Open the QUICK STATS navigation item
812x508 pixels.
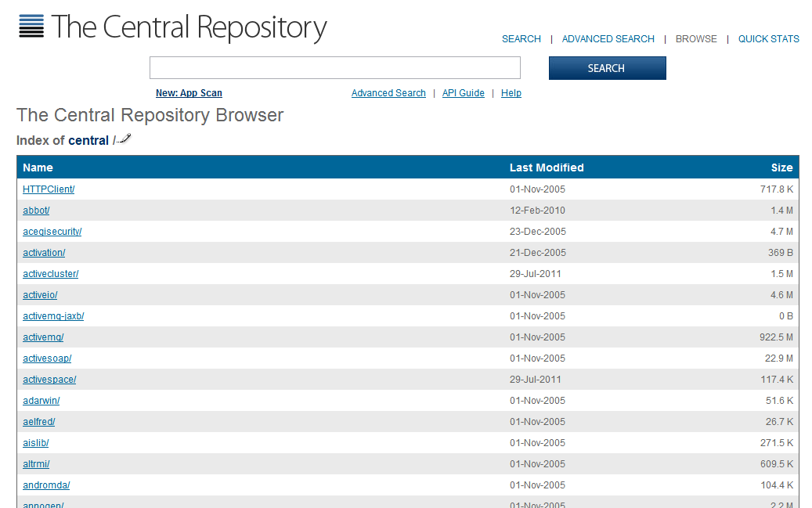click(x=768, y=39)
